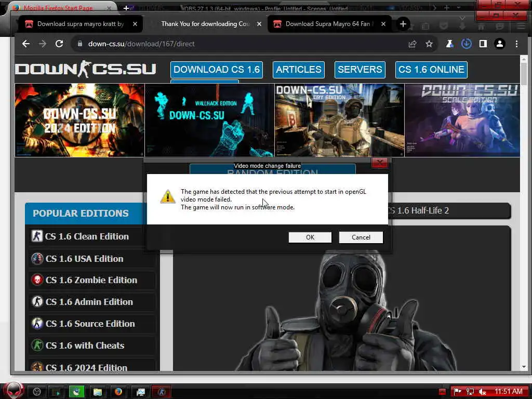Open the file explorer taskbar icon

pos(98,392)
